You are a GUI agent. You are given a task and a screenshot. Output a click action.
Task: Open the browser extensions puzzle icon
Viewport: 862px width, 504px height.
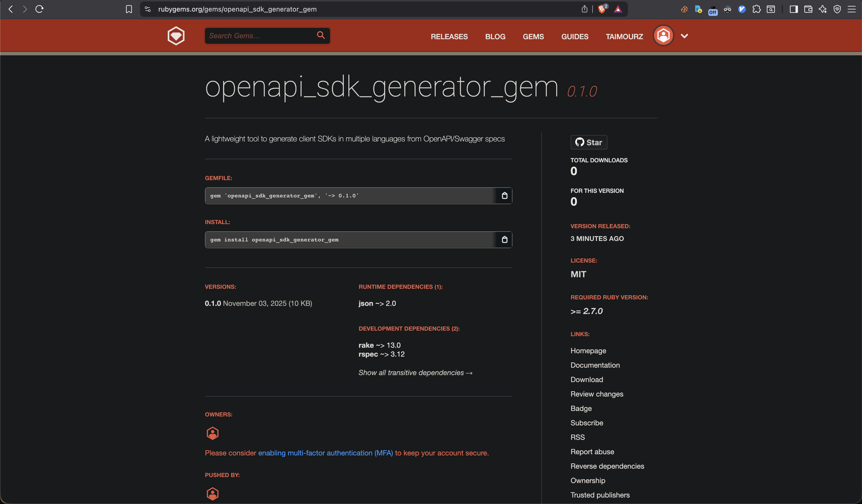tap(756, 9)
